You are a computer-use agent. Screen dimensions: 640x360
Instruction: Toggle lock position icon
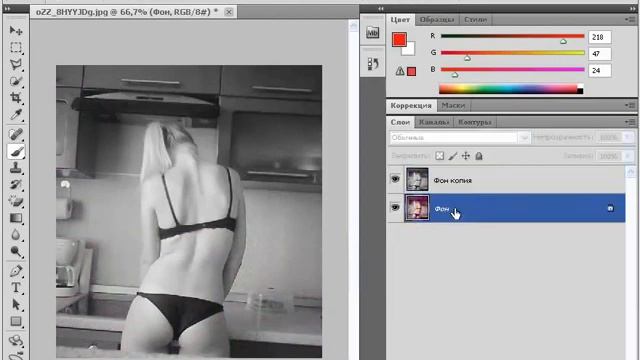(x=466, y=156)
